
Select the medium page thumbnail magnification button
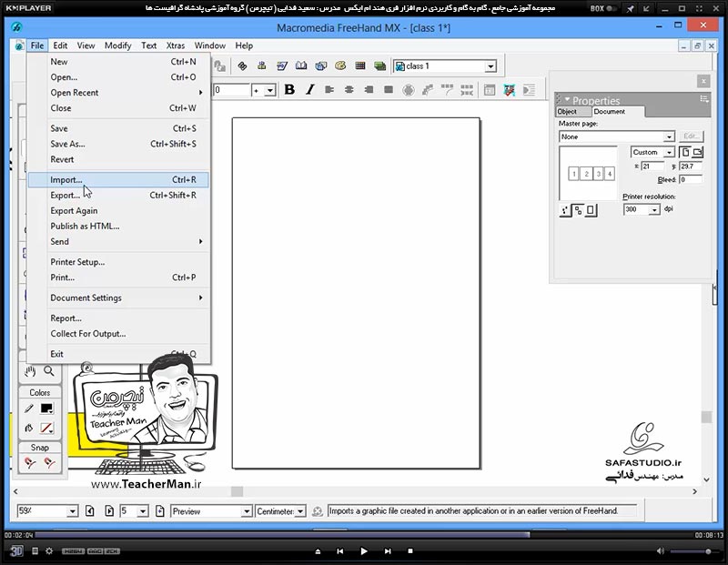(578, 210)
